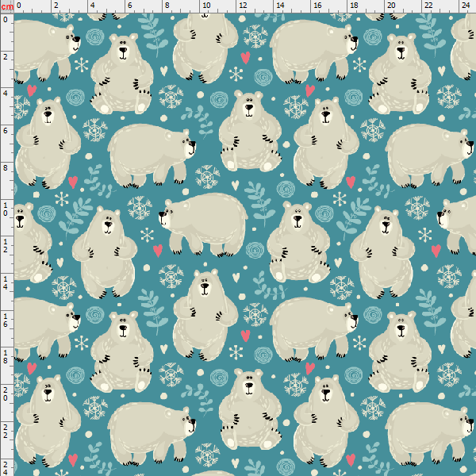476x476 pixels.
Task: Click the 22 mark on the vertical ruler
Action: 6,431
